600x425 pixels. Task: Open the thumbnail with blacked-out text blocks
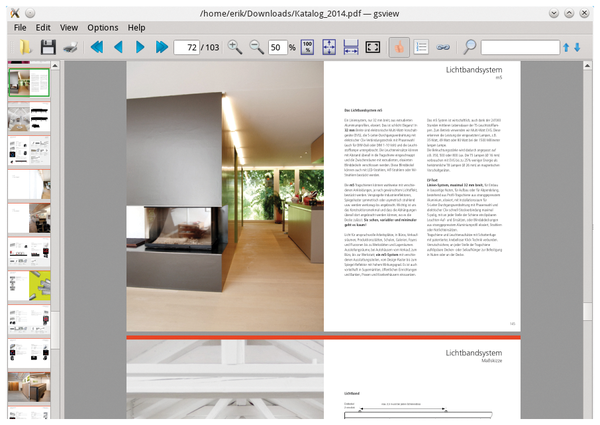point(29,117)
